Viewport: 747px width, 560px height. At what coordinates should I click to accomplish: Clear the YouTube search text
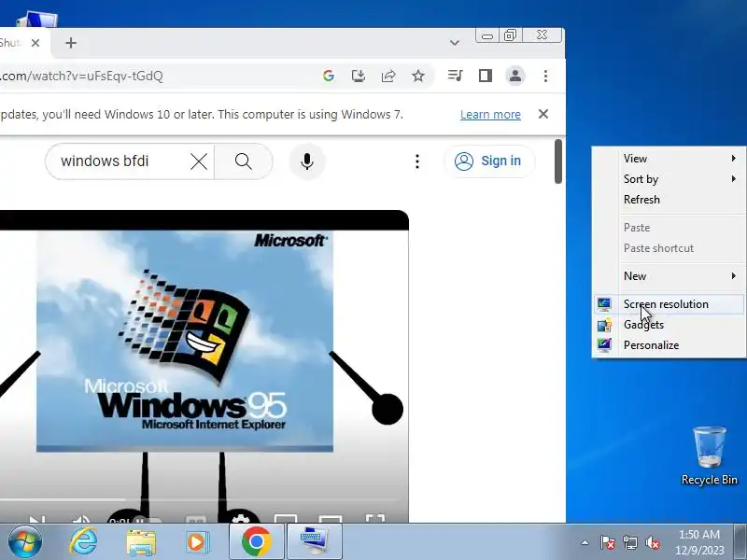click(x=199, y=161)
